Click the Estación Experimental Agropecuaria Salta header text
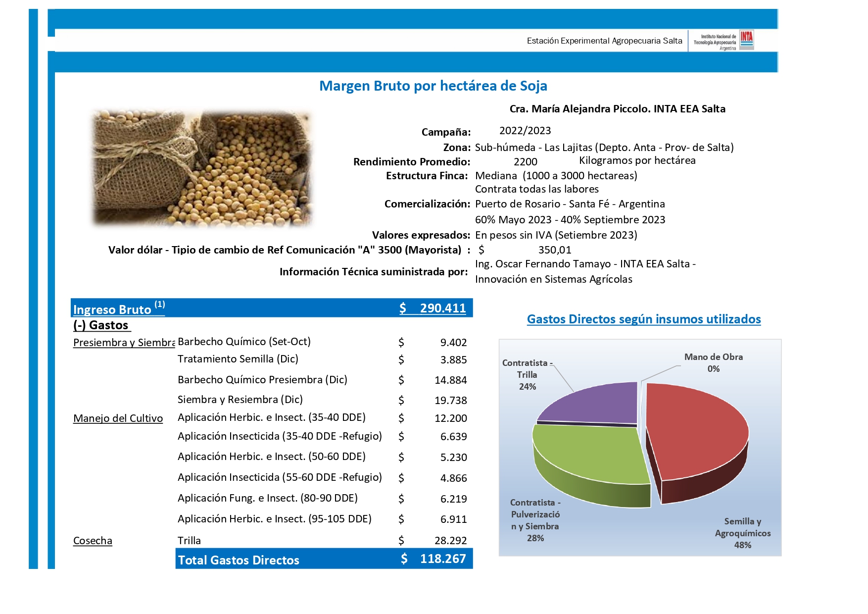 pos(604,41)
